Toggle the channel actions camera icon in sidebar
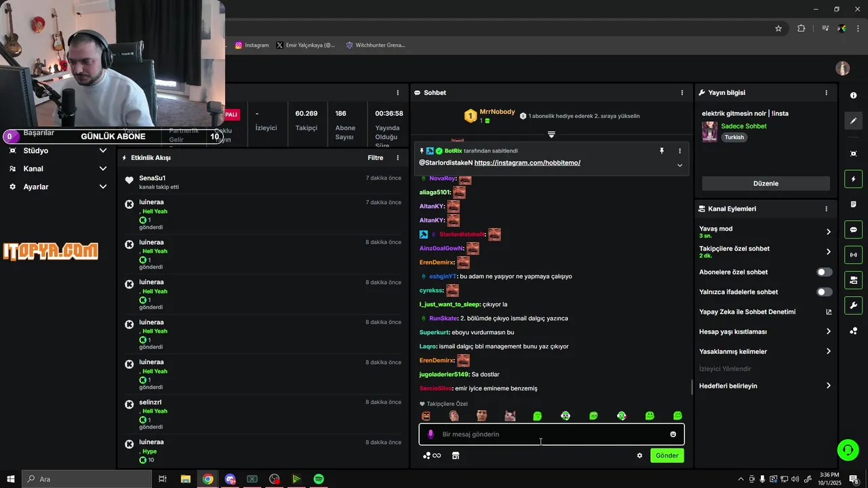 coord(853,280)
